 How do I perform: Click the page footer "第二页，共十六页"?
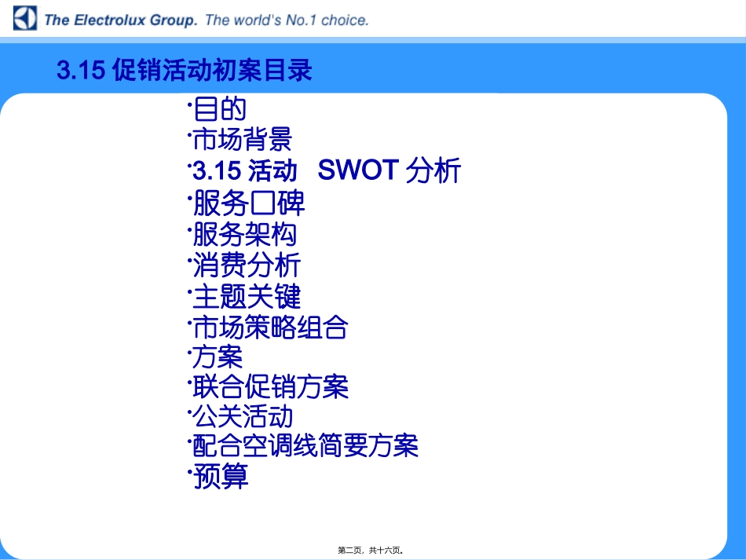[371, 551]
